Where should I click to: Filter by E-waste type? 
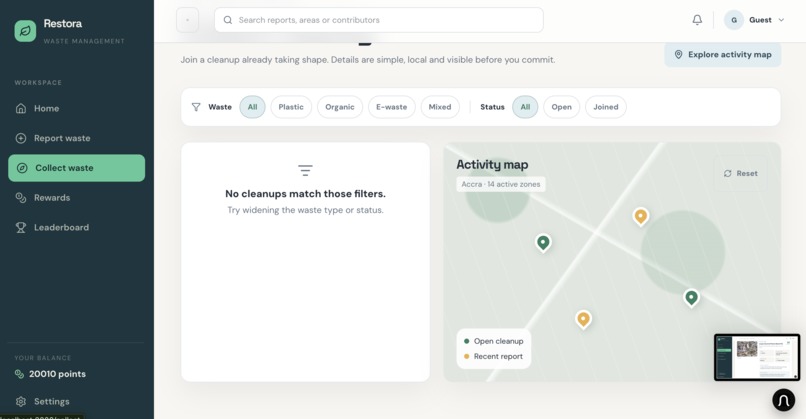392,107
